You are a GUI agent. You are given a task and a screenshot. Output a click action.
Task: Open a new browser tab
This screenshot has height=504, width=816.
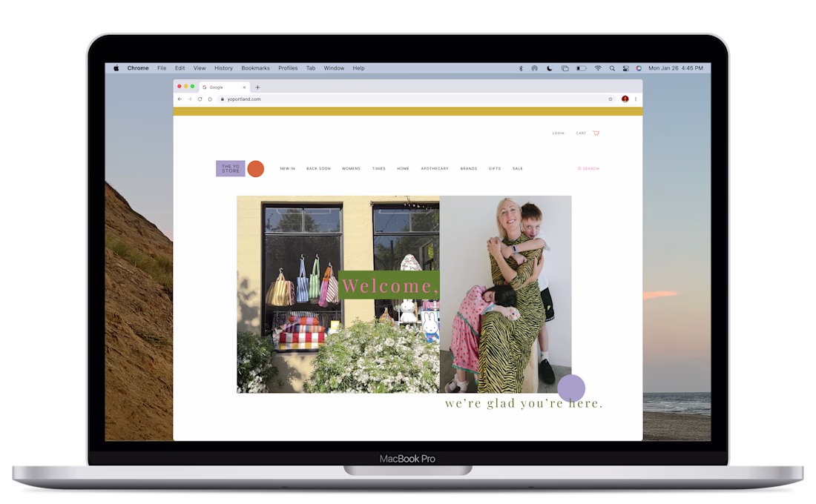click(x=257, y=87)
